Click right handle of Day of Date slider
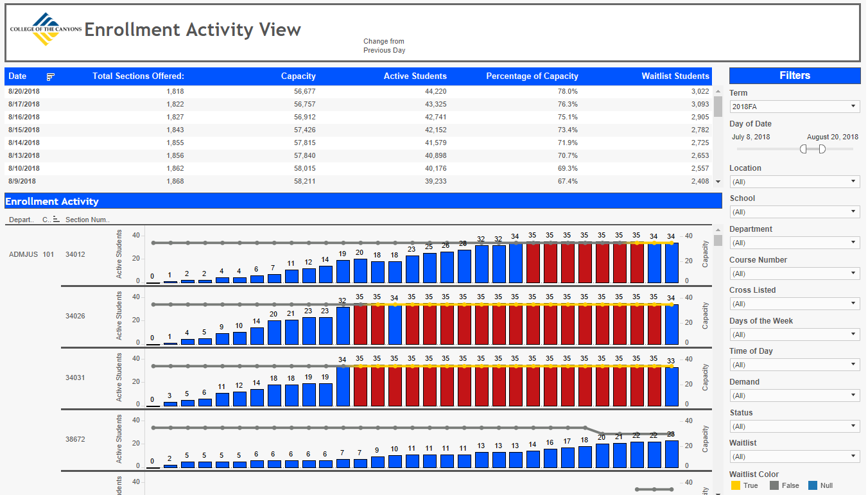Image resolution: width=868 pixels, height=495 pixels. tap(822, 149)
